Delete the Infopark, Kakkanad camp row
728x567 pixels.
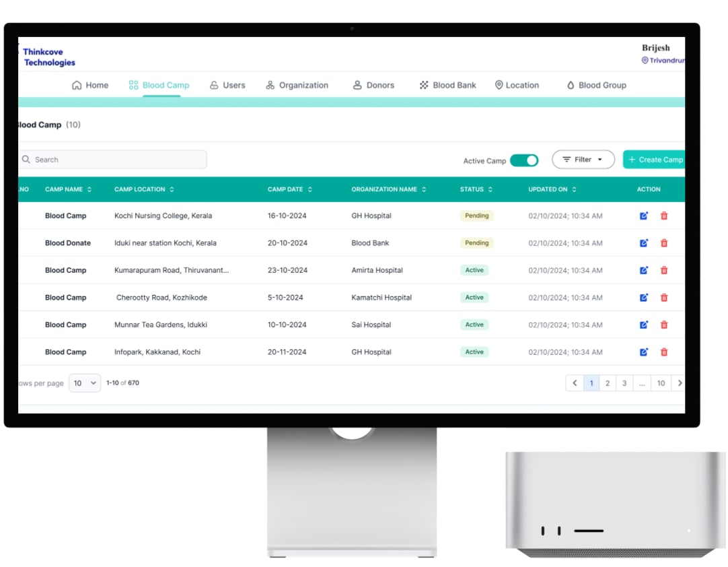pos(664,352)
